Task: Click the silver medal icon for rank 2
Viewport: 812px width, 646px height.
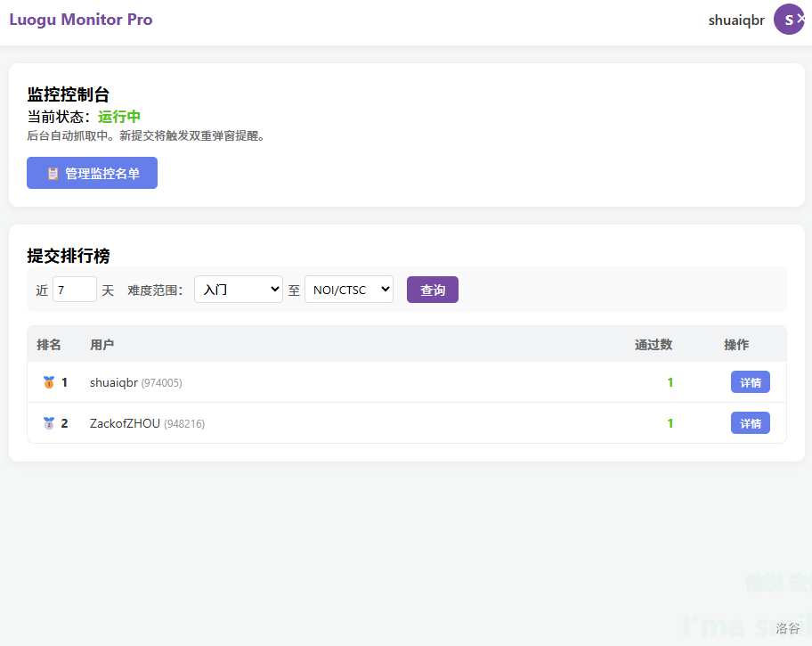Action: tap(49, 423)
